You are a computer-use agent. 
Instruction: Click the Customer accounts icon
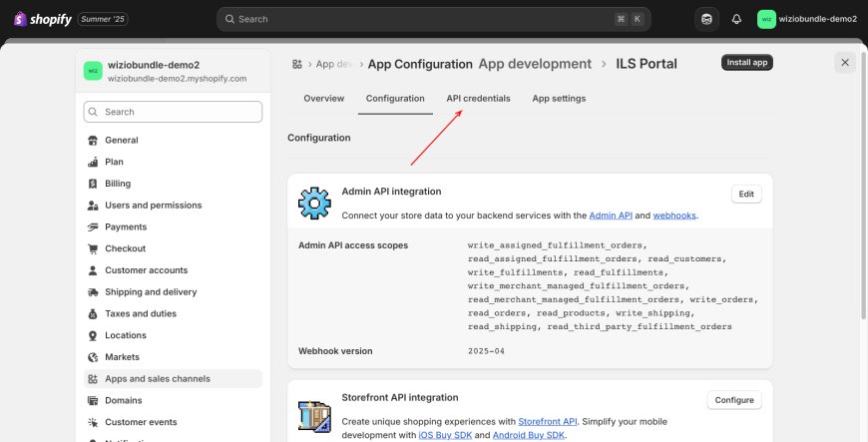[93, 270]
